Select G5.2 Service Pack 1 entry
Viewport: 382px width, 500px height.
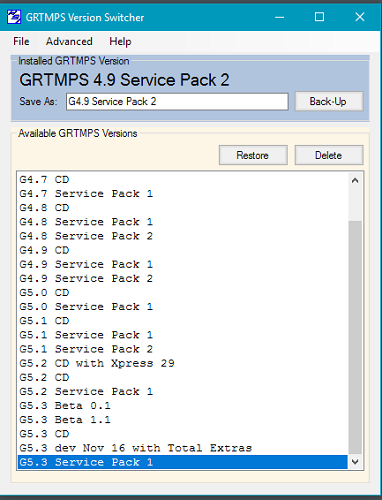pyautogui.click(x=183, y=391)
